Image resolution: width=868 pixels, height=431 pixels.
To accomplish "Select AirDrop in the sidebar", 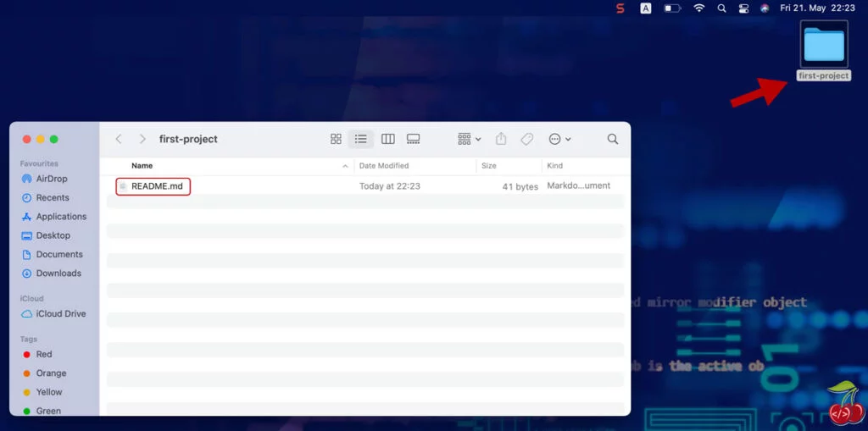I will (44, 179).
